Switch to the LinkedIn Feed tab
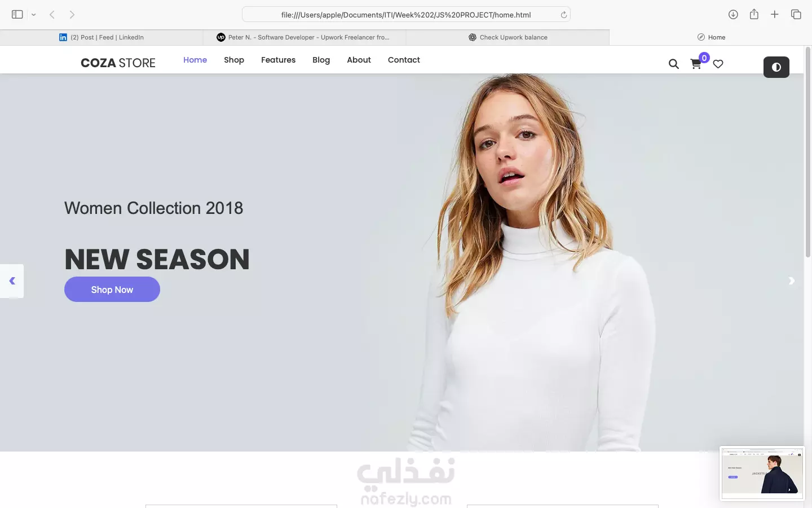 click(101, 37)
